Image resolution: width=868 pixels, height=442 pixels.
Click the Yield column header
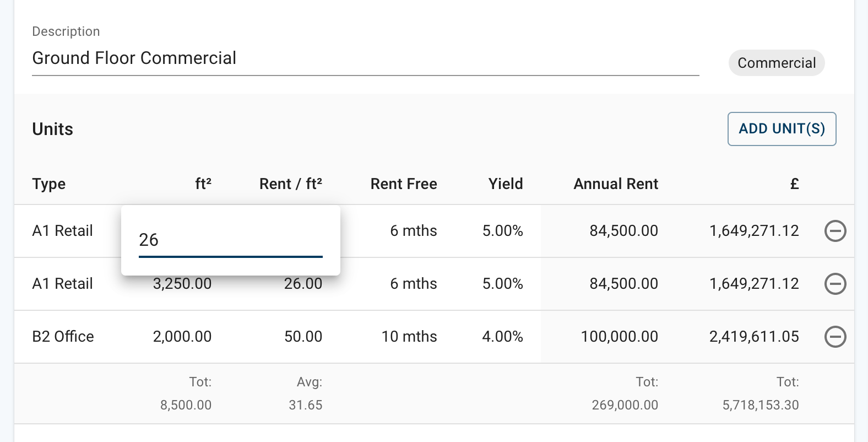[506, 184]
